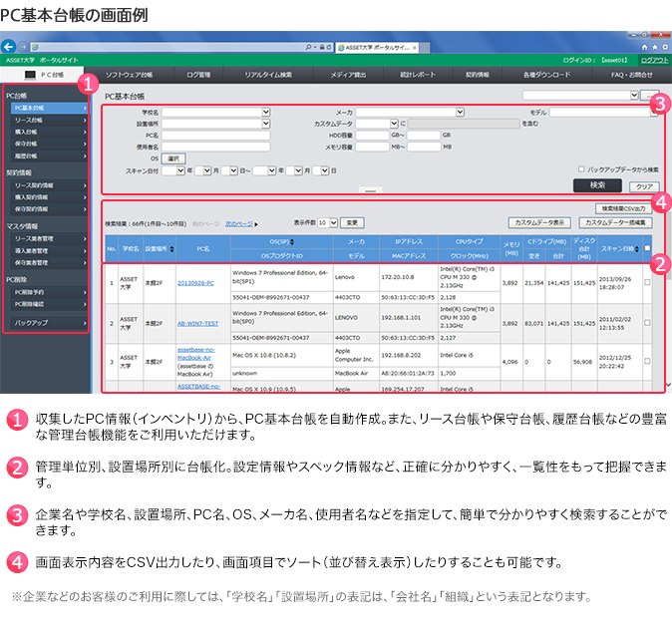The width and height of the screenshot is (672, 634).
Task: Open バックアップ in the sidebar
Action: [x=49, y=323]
